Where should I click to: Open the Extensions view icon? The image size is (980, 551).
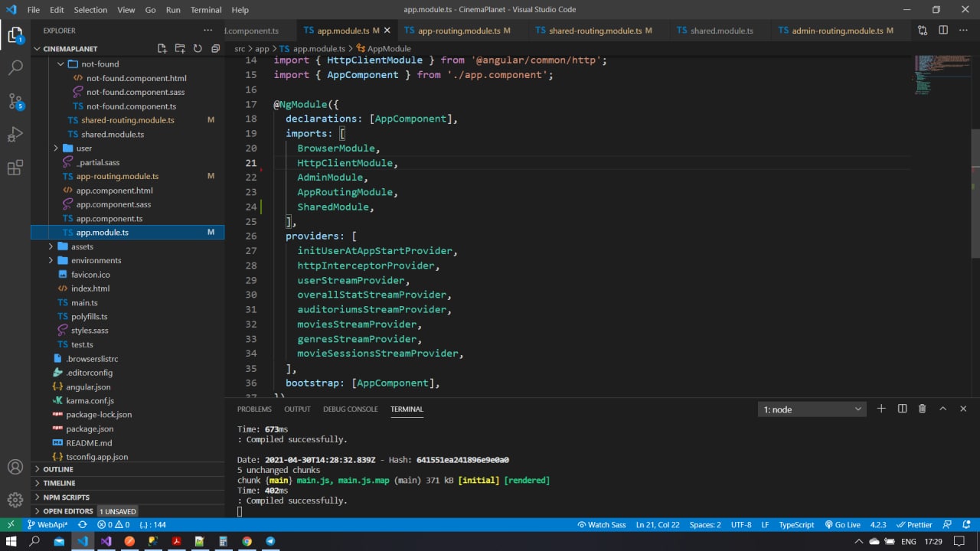[x=15, y=168]
